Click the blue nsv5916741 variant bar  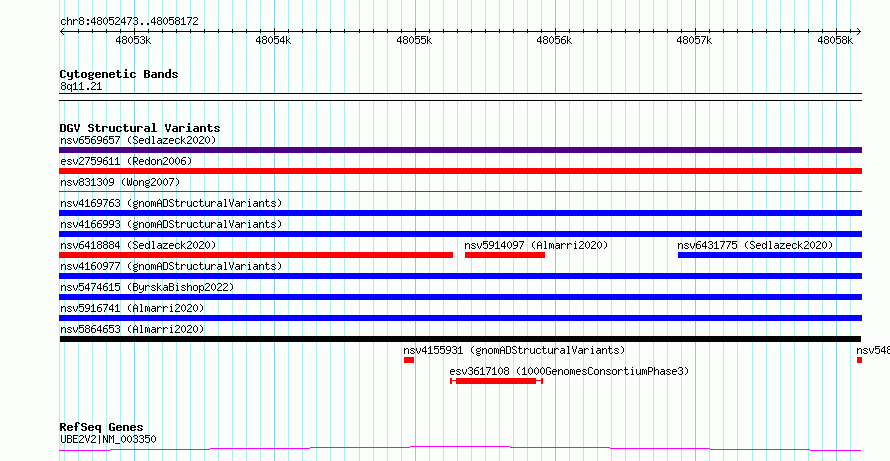click(x=460, y=318)
